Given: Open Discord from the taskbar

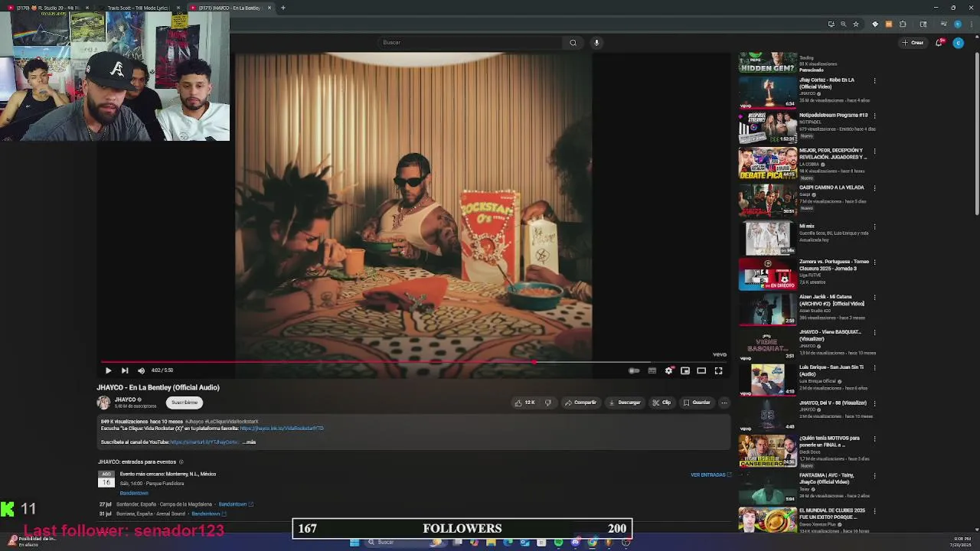Looking at the screenshot, I should coord(575,543).
